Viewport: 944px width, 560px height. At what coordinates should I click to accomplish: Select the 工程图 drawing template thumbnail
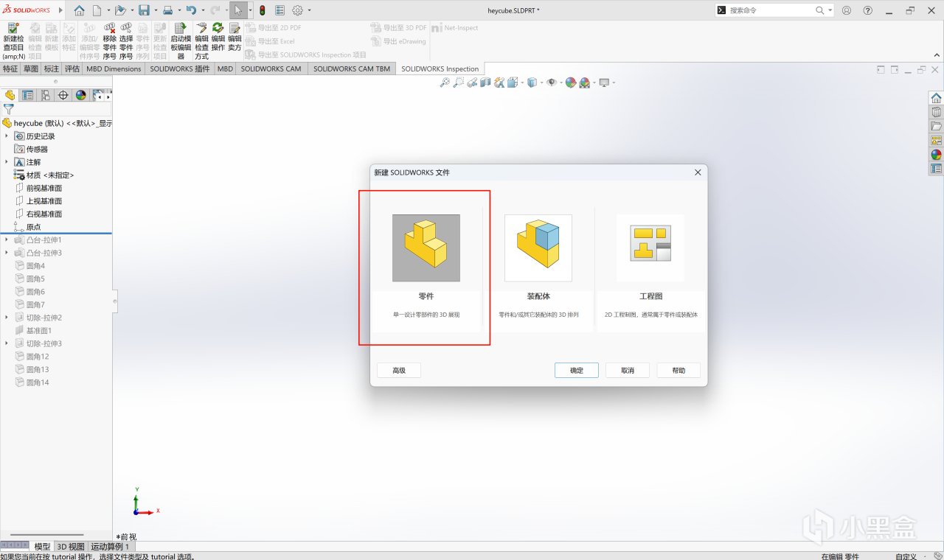(650, 248)
